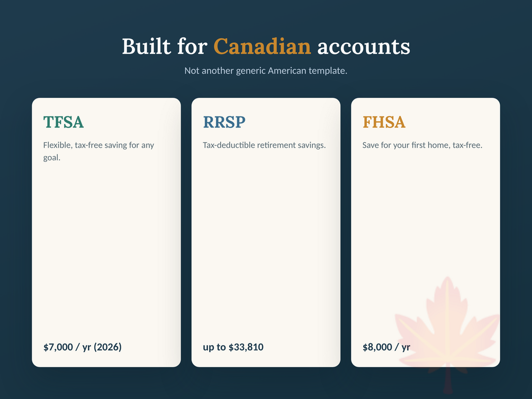Screen dimensions: 532x399
Task: Select the up to $33,810 limit text
Action: point(233,347)
